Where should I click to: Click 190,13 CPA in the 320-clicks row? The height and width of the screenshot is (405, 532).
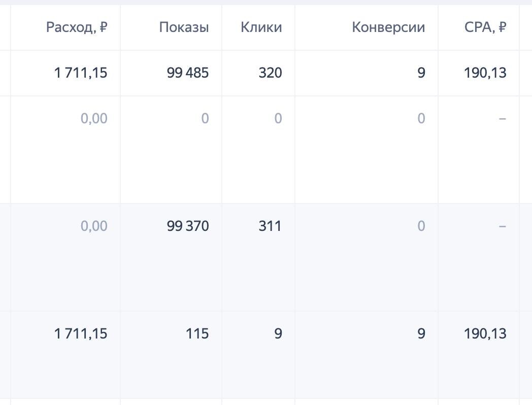point(485,73)
